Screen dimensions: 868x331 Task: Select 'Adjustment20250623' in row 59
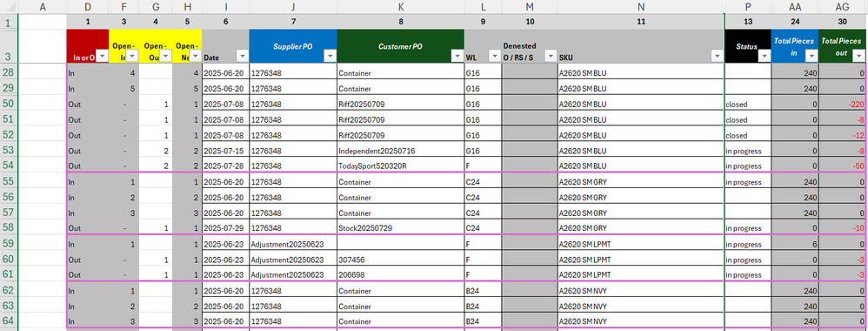(293, 244)
